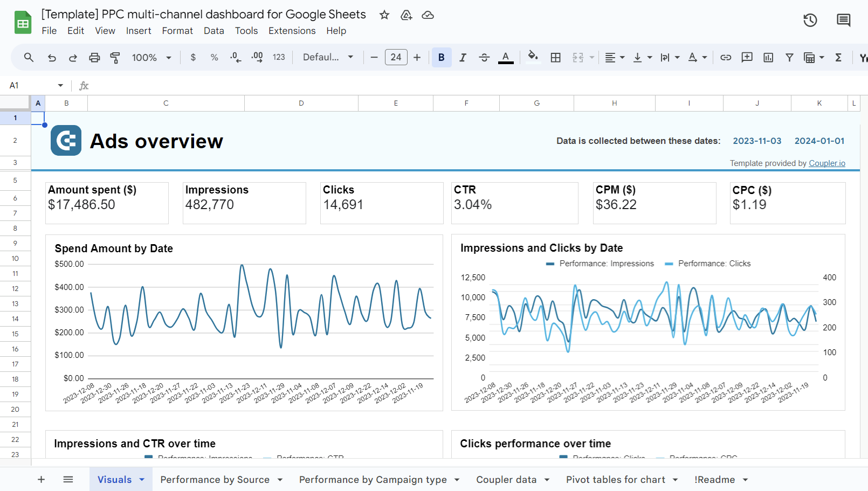The image size is (868, 491).
Task: Click the add new sheet button
Action: point(41,480)
